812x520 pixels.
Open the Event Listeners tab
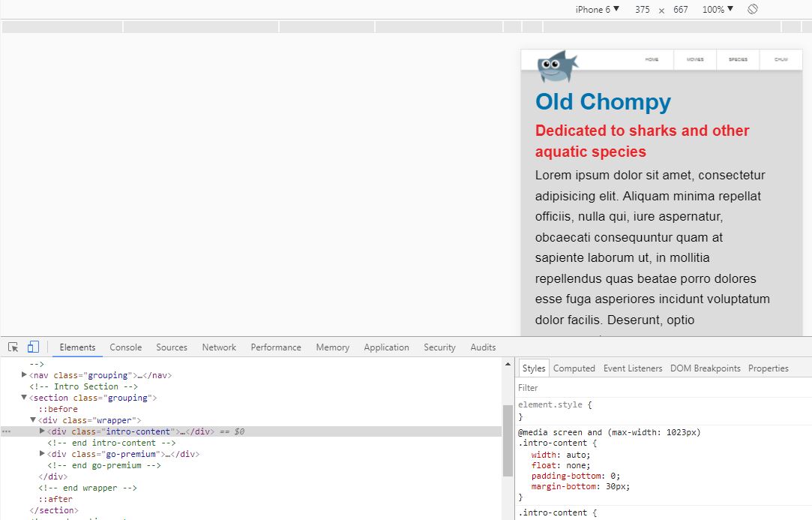(x=633, y=368)
